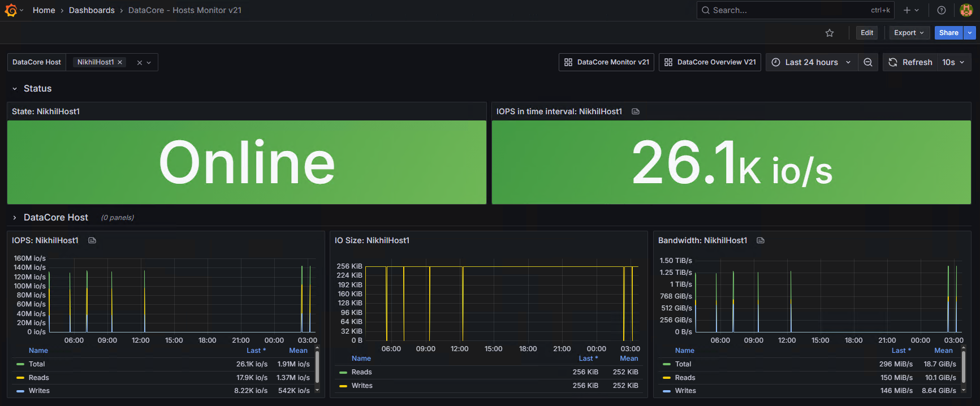980x406 pixels.
Task: Click the IOPS panel description icon
Action: [92, 240]
